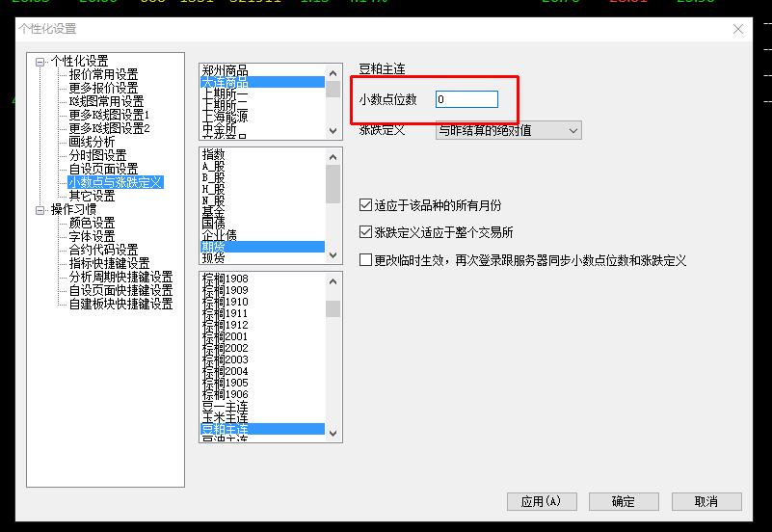Toggle 适应于该品种的所有月份 checkbox
772x532 pixels.
click(365, 205)
